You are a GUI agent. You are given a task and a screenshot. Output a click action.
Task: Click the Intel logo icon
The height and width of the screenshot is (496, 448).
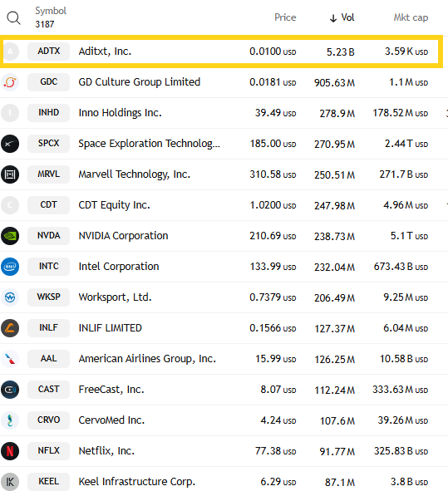pos(10,267)
